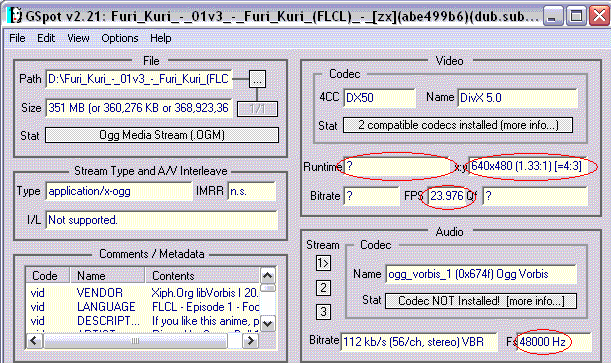Viewport: 611px width, 364px height.
Task: Click the FPS field showing 23.976
Action: click(447, 196)
